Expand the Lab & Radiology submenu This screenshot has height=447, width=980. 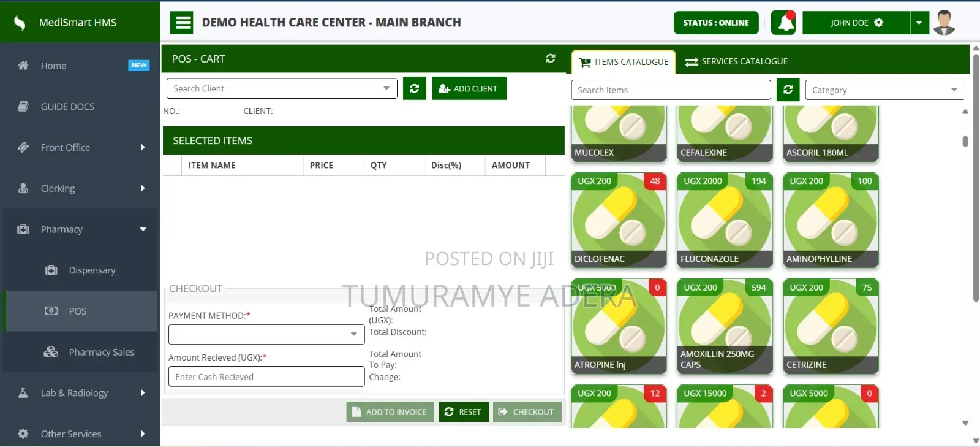143,392
